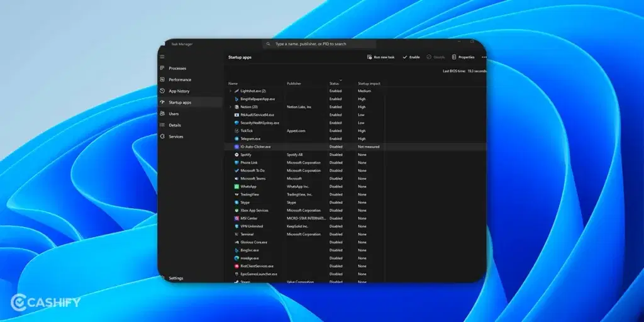The width and height of the screenshot is (644, 322).
Task: Click the 'Last BIOS time' label
Action: click(x=454, y=71)
